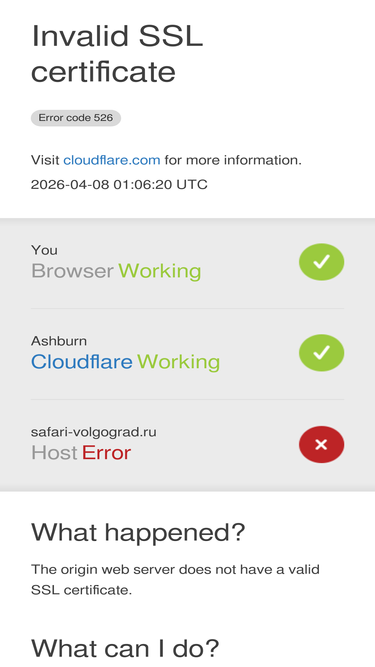Screen dimensions: 375x667
Task: Click the blue Cloudflare status link
Action: [x=82, y=362]
